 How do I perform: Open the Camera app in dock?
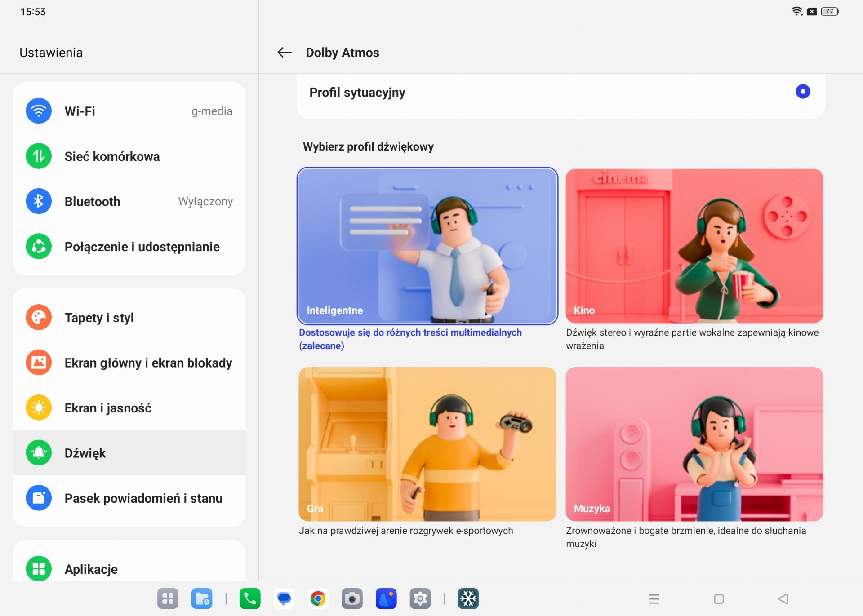pos(352,598)
